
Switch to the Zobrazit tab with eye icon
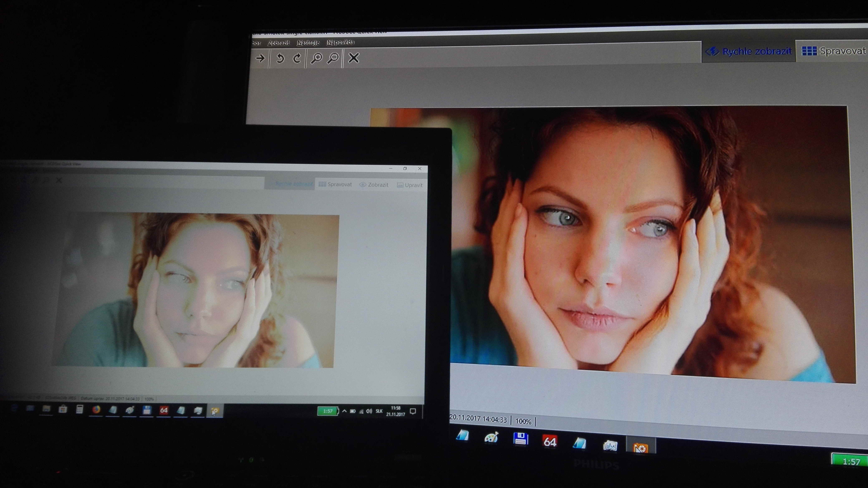[374, 185]
